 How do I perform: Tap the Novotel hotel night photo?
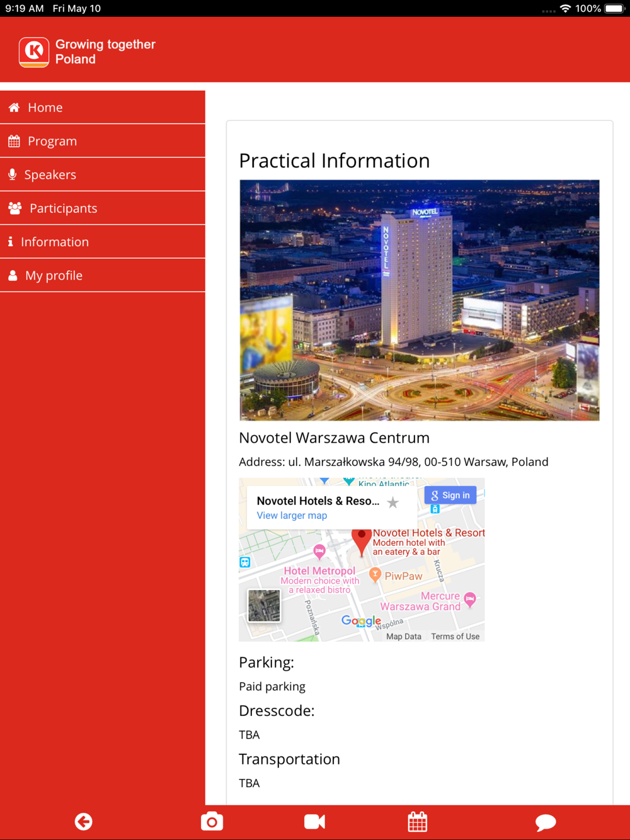420,300
